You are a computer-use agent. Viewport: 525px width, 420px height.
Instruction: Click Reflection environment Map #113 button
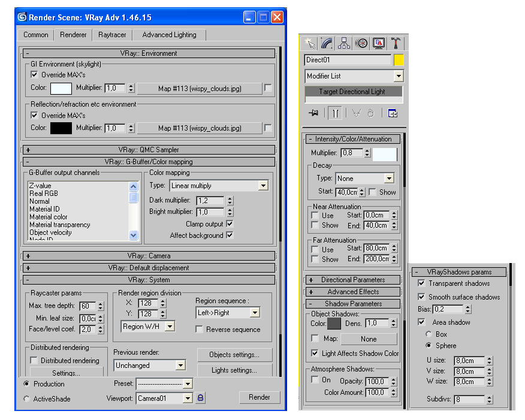200,128
